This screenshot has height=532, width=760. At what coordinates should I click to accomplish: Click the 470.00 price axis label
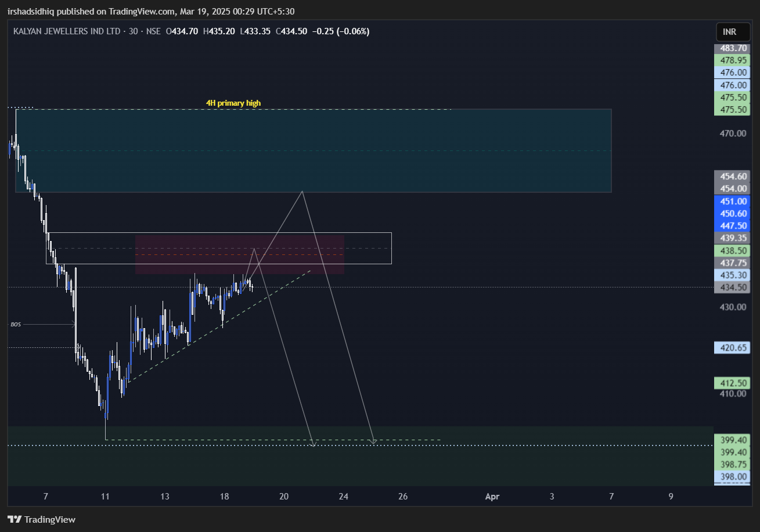click(733, 134)
